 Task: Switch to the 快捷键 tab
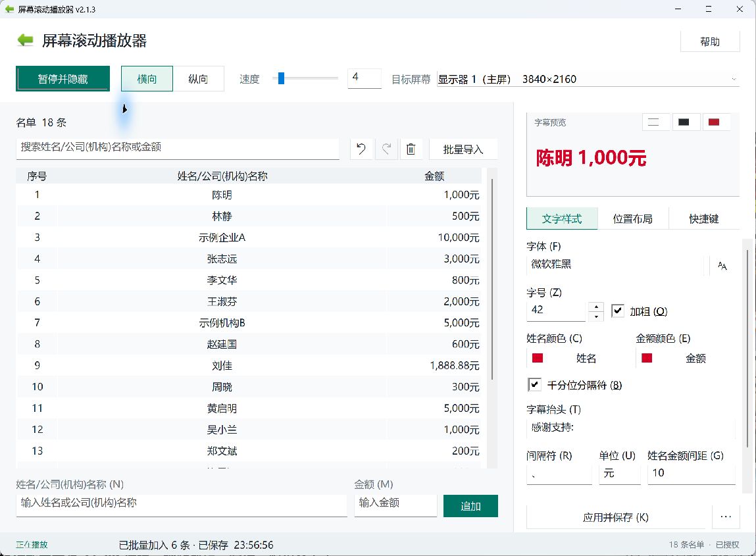tap(704, 219)
